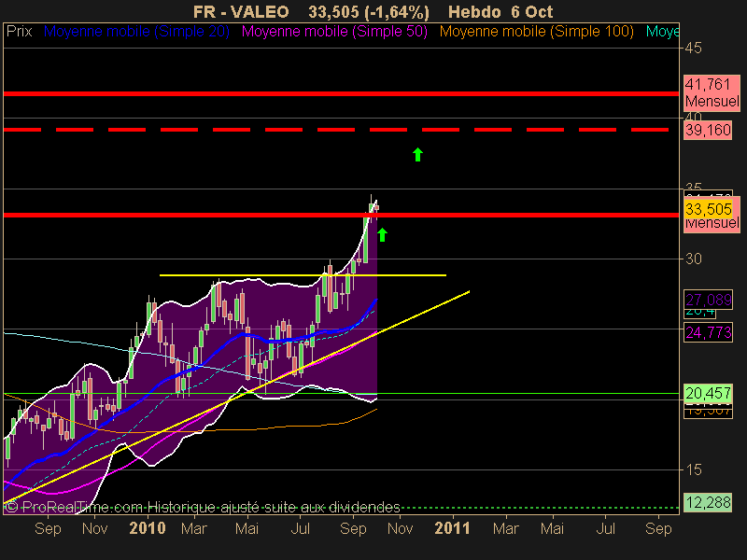The height and width of the screenshot is (560, 747).
Task: Click the 20,457 green price label
Action: (x=708, y=393)
